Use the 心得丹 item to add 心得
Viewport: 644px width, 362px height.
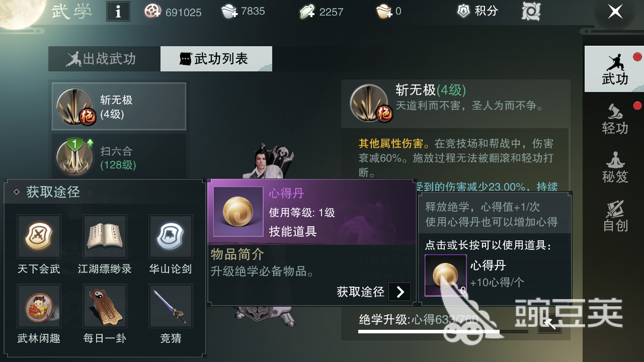(446, 276)
